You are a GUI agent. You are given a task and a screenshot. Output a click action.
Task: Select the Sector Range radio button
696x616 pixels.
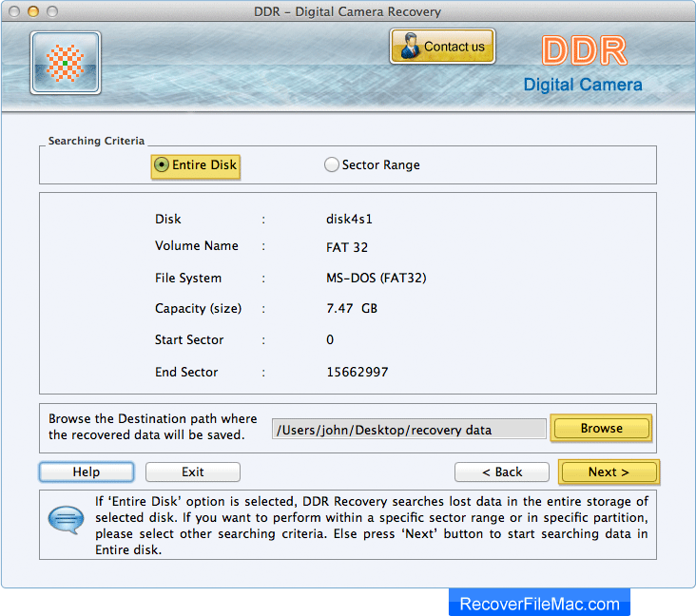coord(331,164)
